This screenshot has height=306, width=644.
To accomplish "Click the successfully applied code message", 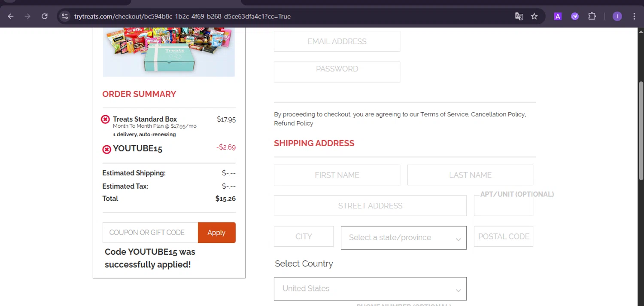I will tap(150, 258).
